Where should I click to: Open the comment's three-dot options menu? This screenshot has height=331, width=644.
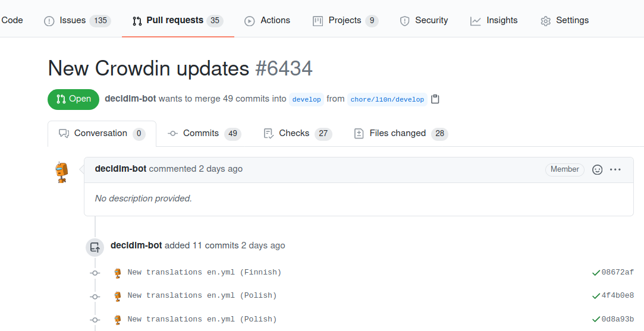[615, 169]
